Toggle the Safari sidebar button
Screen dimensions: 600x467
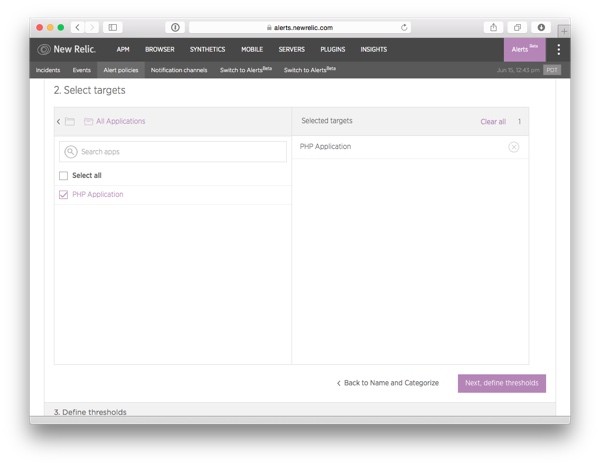click(112, 27)
